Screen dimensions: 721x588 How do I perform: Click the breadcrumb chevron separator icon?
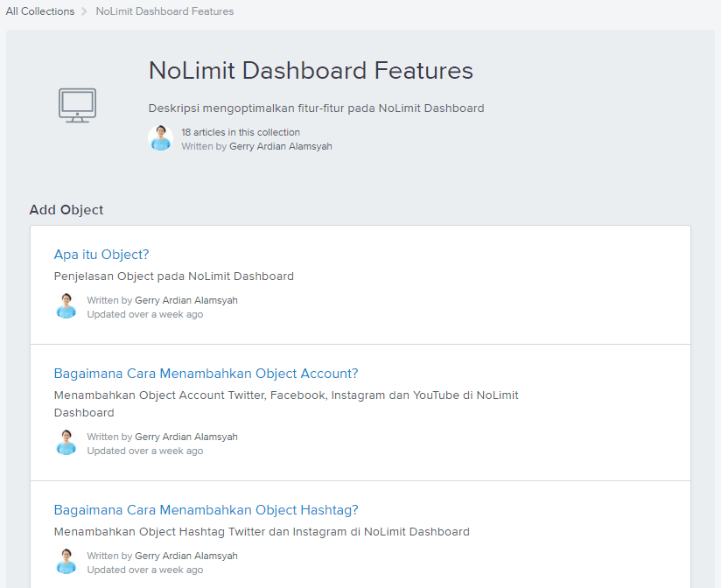84,11
